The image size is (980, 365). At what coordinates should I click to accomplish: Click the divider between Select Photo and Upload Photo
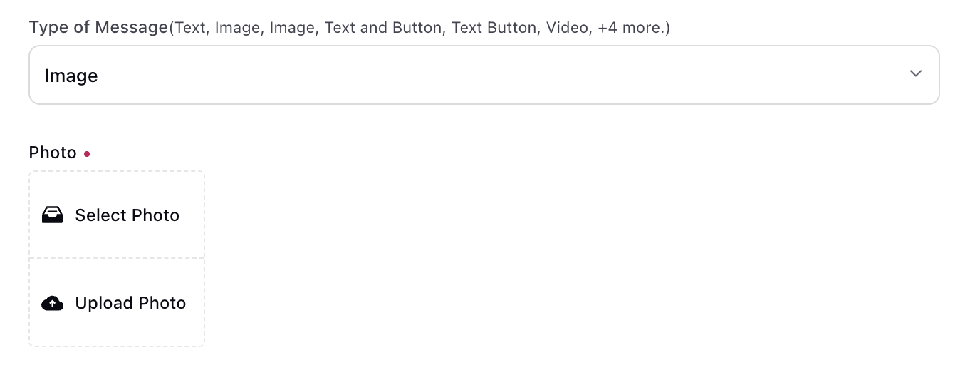117,258
